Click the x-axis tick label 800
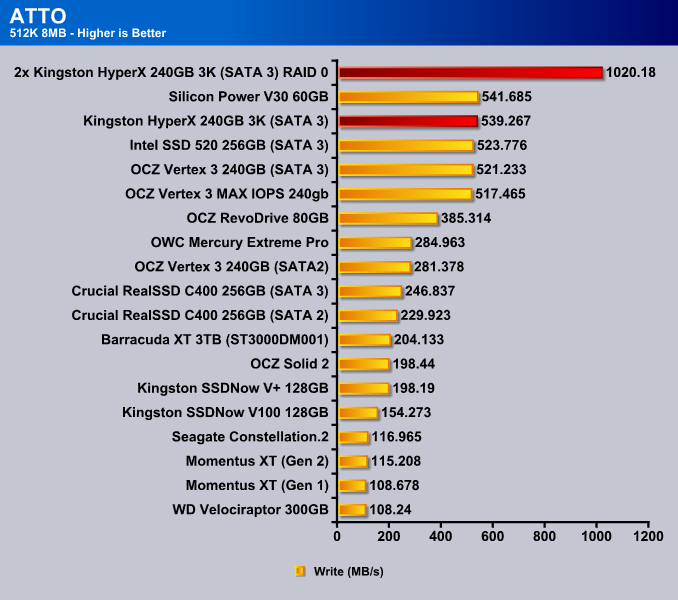Screen dimensions: 678x600 coord(544,536)
